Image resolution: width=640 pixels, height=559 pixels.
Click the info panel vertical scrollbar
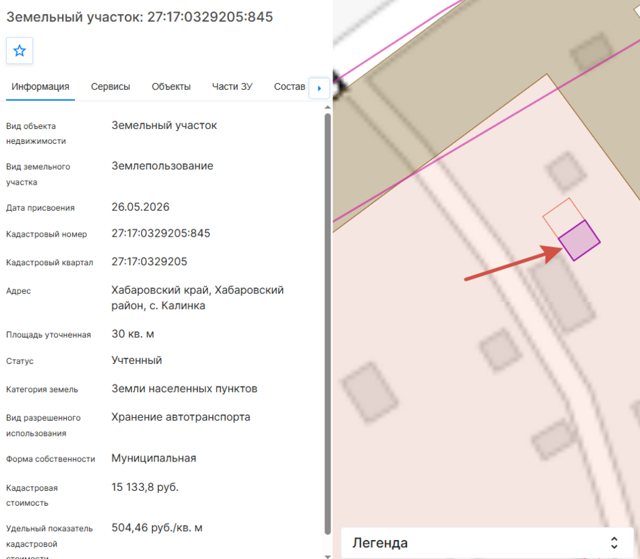(x=327, y=324)
